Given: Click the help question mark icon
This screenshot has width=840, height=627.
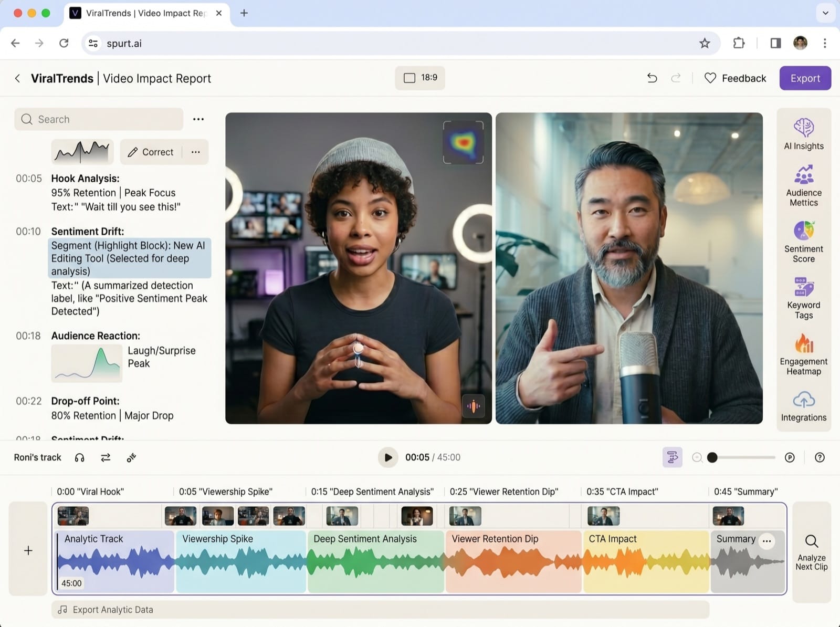Looking at the screenshot, I should pyautogui.click(x=820, y=457).
